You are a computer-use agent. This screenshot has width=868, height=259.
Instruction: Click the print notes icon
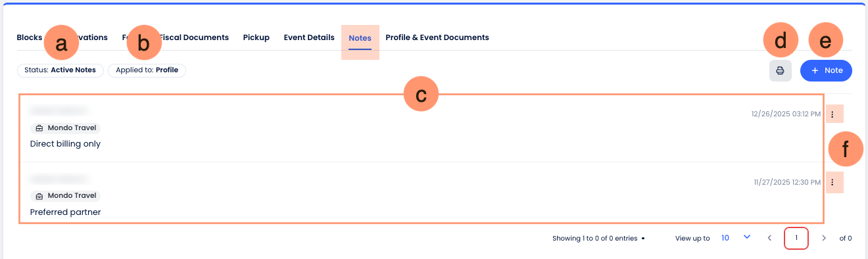780,70
